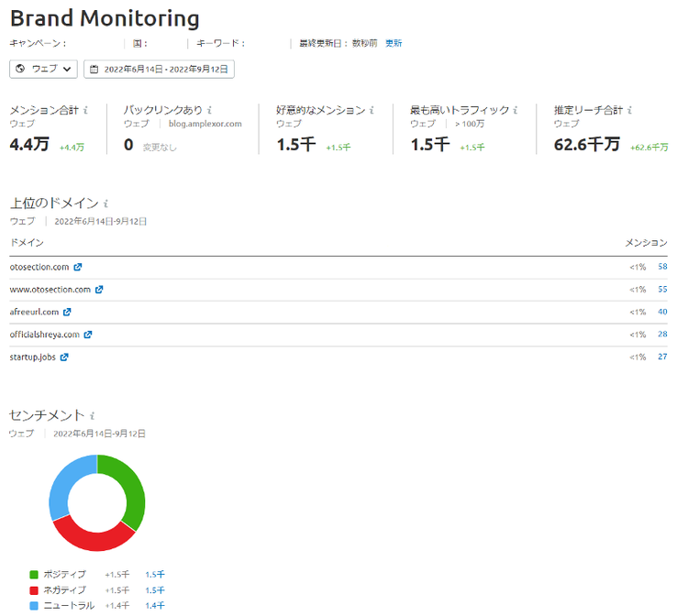Viewport: 688px width, 616px height.
Task: Click the ポジティブ legend label
Action: coord(65,575)
